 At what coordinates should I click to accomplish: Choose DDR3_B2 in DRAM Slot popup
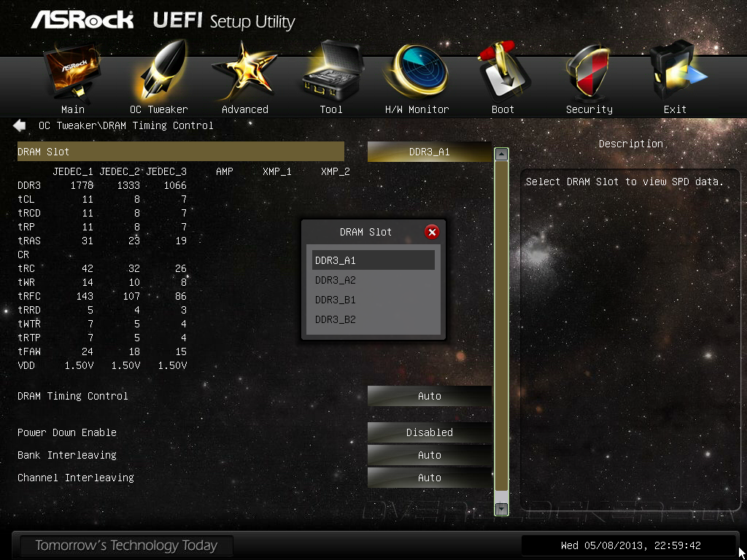[x=373, y=319]
